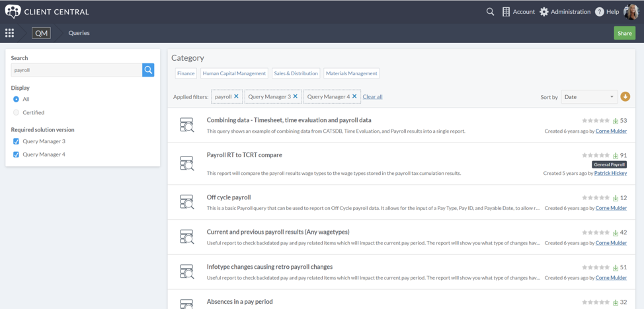Screen dimensions: 644x309
Task: Select the Human Capital Management category
Action: (x=234, y=73)
